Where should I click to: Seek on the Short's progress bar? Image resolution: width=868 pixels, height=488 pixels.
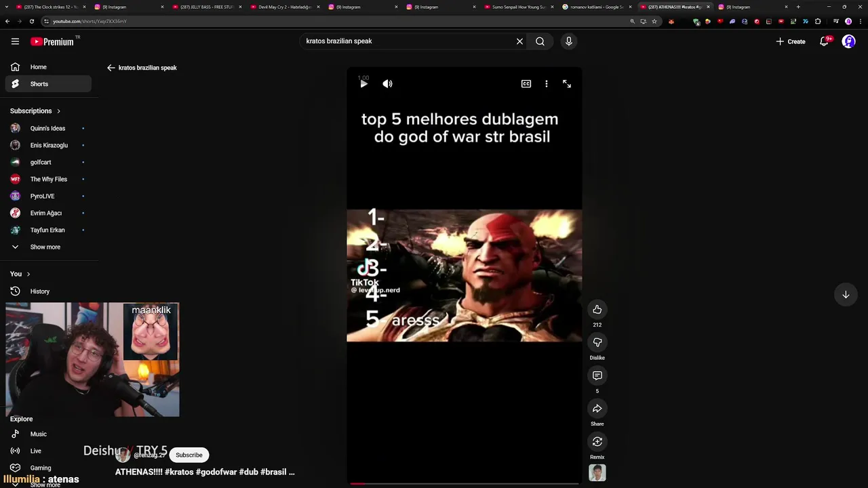tap(465, 483)
